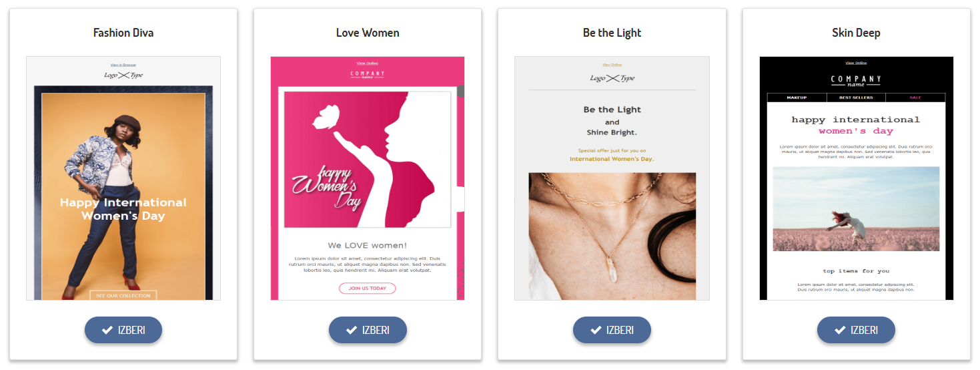Click the Skin Deep title

[856, 33]
